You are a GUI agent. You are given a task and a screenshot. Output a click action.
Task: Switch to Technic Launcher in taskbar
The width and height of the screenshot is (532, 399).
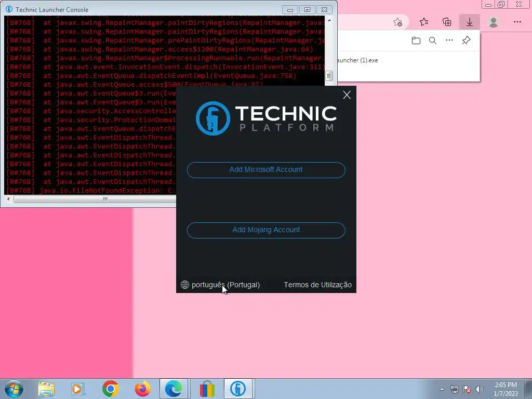point(238,389)
